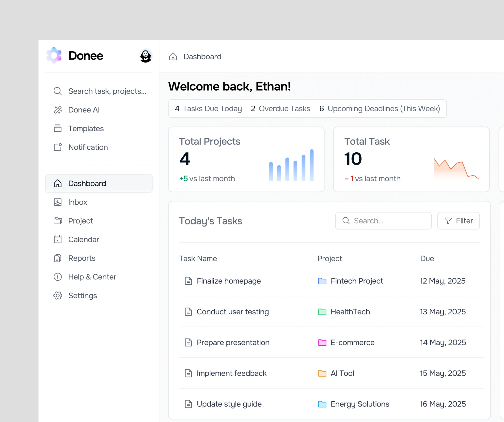The height and width of the screenshot is (422, 504).
Task: Open the Conduct user testing task
Action: [233, 312]
